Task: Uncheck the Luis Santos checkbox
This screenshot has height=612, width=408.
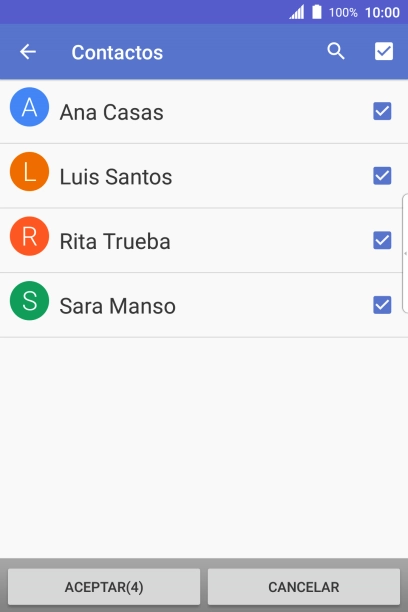Action: pyautogui.click(x=382, y=176)
